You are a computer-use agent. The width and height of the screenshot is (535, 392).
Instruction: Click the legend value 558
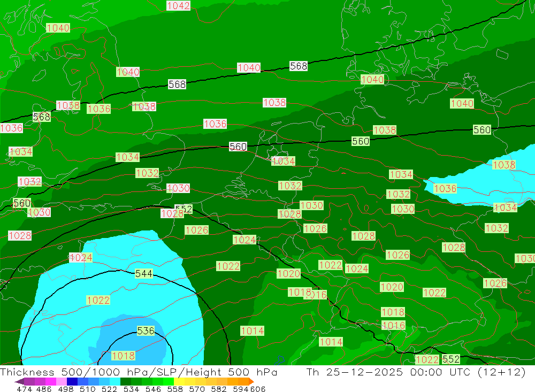(x=175, y=389)
